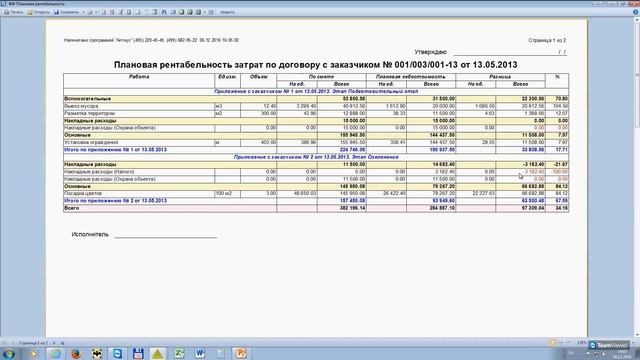Screen dimensions: 640x360
Task: Open Firefox from the taskbar
Action: [x=76, y=353]
